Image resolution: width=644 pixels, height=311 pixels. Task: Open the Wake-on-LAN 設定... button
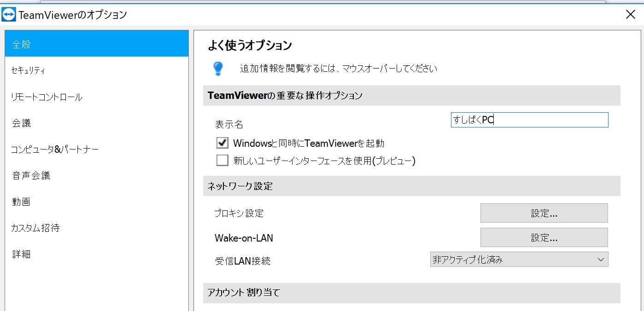click(x=544, y=237)
